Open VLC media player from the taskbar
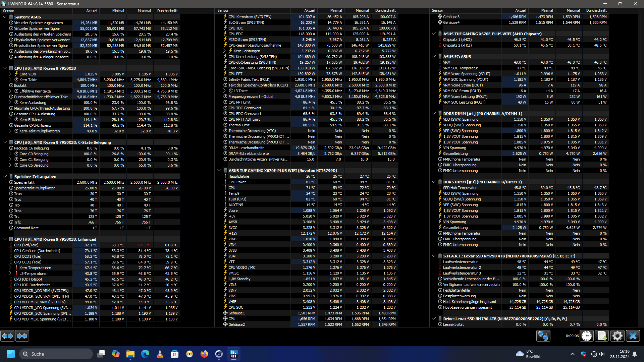Image resolution: width=644 pixels, height=362 pixels. click(160, 354)
